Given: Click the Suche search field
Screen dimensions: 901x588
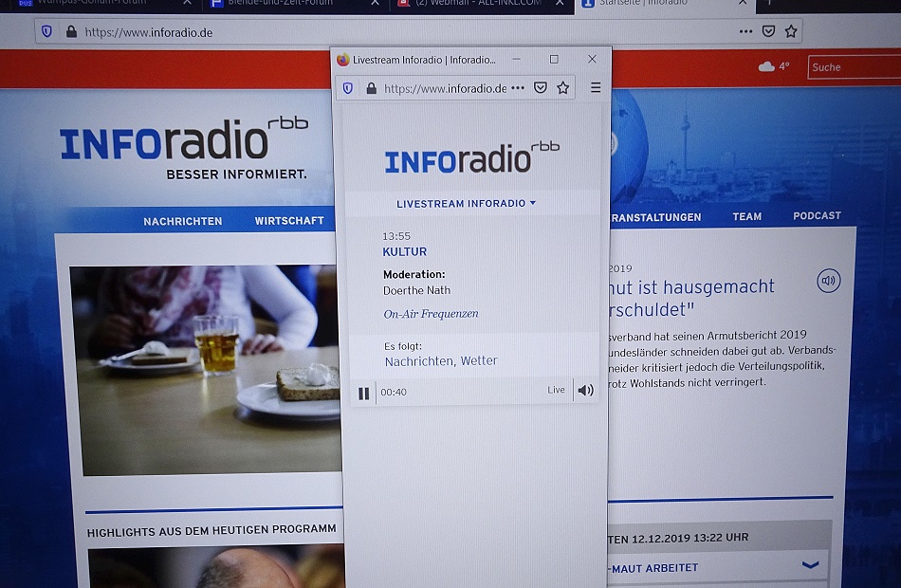Looking at the screenshot, I should point(854,67).
